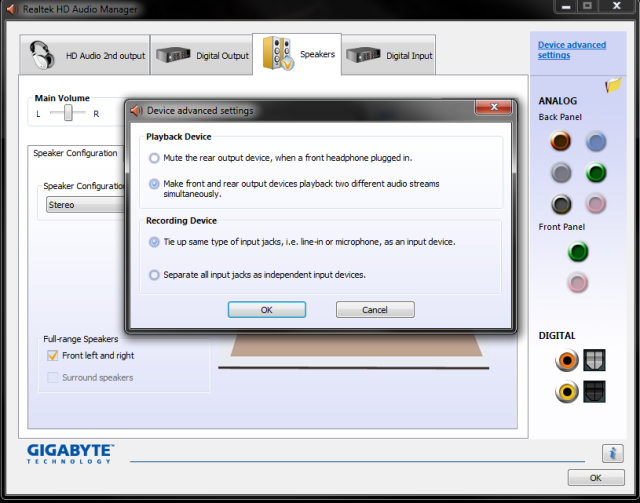Click the DIGITAL section heading
Viewport: 640px width, 503px height.
point(557,336)
